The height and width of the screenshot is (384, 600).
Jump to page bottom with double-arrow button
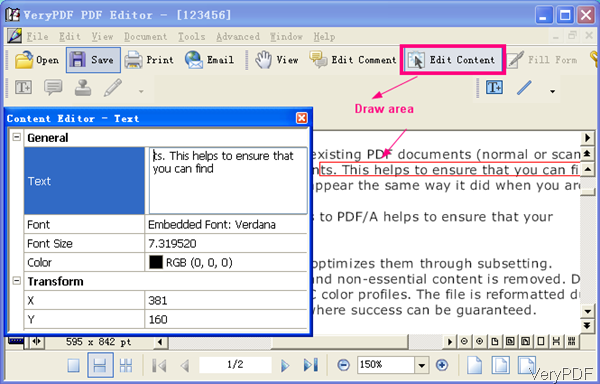coord(587,325)
